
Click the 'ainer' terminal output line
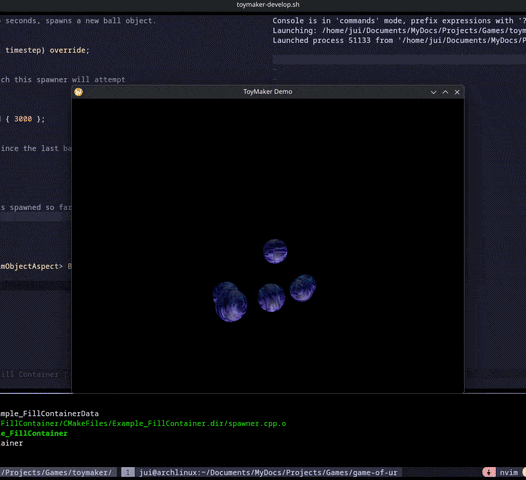[11, 443]
